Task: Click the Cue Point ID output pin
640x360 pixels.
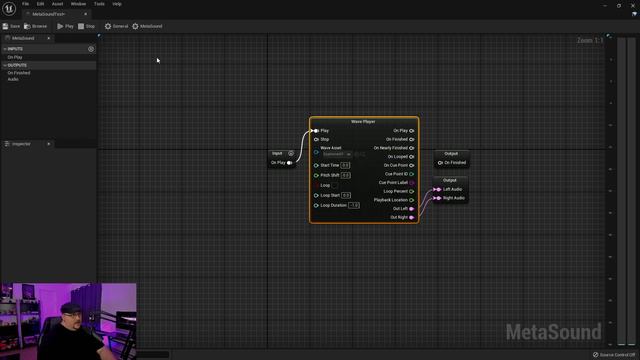Action: click(411, 174)
